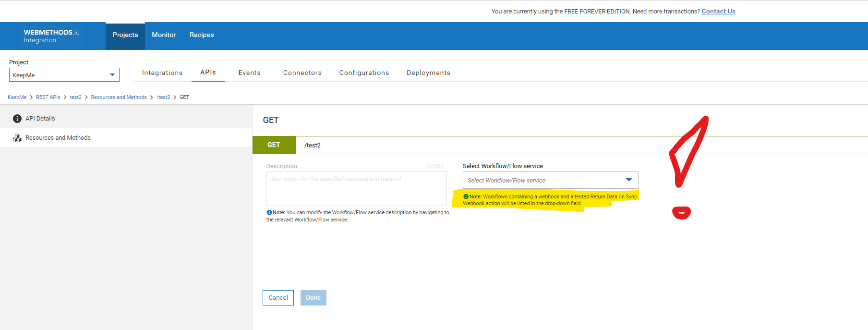Image resolution: width=868 pixels, height=330 pixels.
Task: Switch to the Events tab
Action: 249,73
